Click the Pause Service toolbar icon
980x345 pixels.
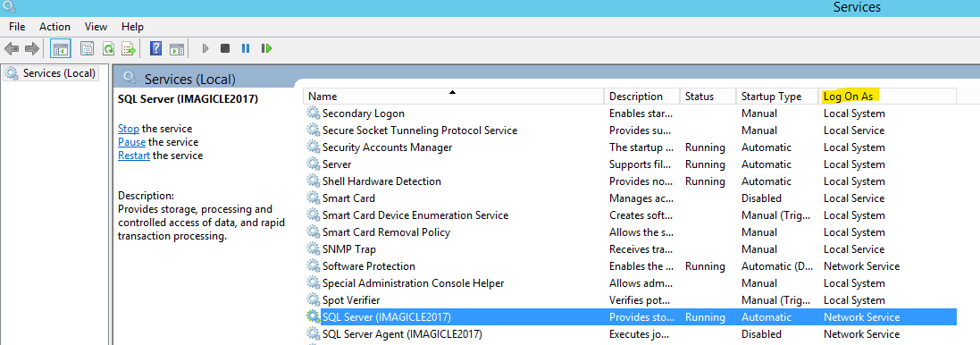point(246,48)
